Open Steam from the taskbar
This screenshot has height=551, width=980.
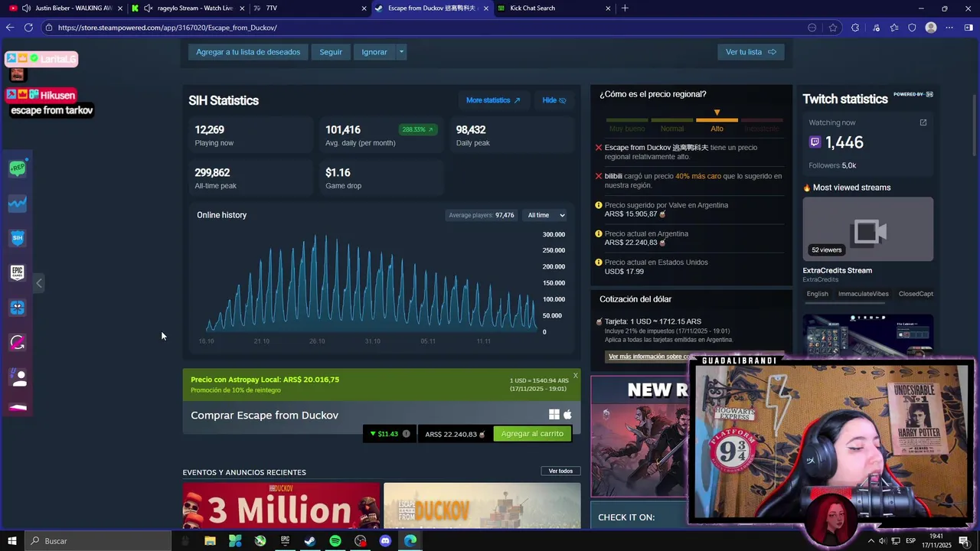point(310,541)
